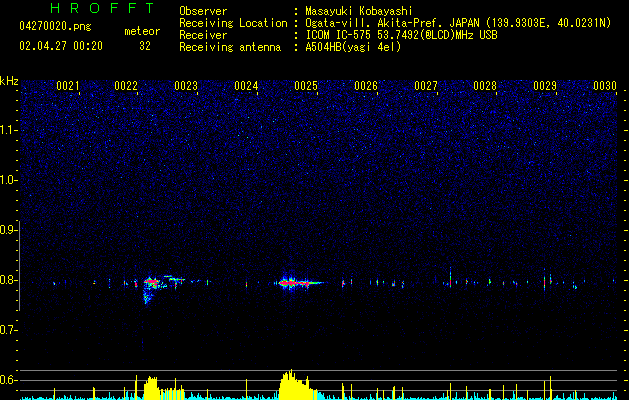Click the 1.1 kHz axis label

click(9, 130)
